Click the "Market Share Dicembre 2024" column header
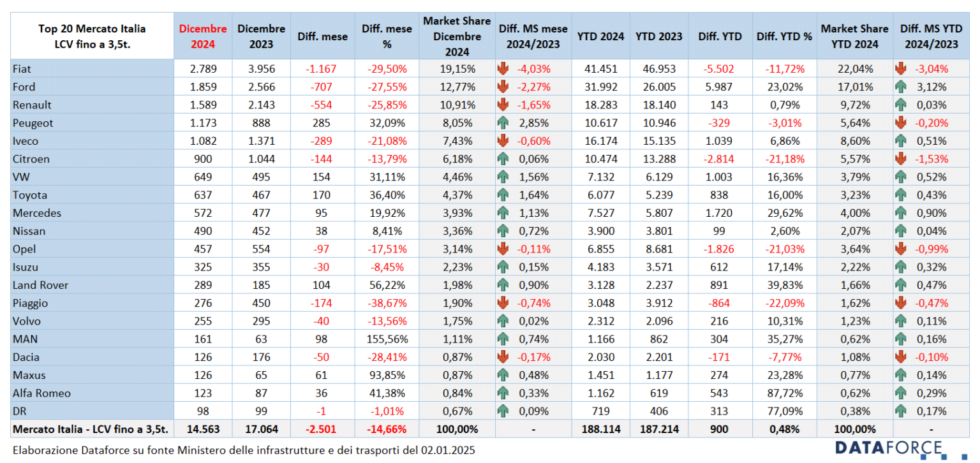This screenshot has width=980, height=463. pyautogui.click(x=457, y=36)
